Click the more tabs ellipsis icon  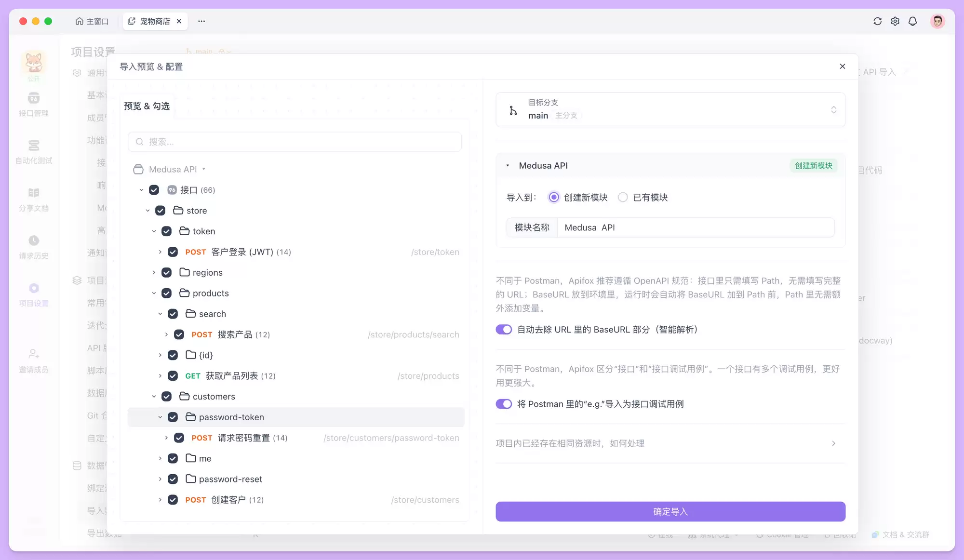click(201, 21)
